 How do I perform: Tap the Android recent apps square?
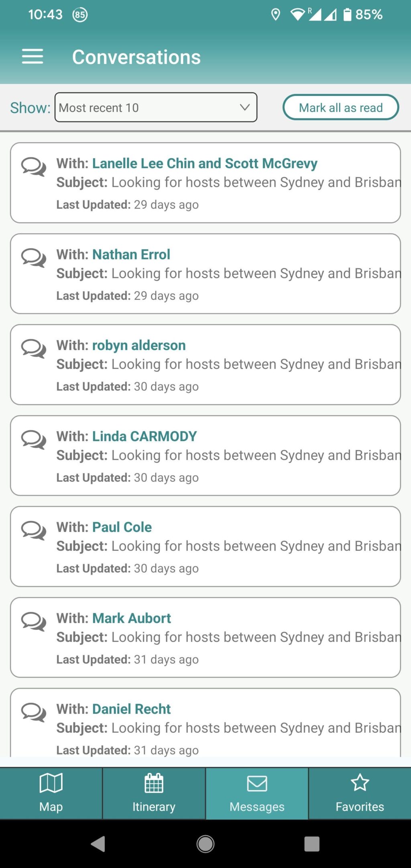tap(312, 844)
